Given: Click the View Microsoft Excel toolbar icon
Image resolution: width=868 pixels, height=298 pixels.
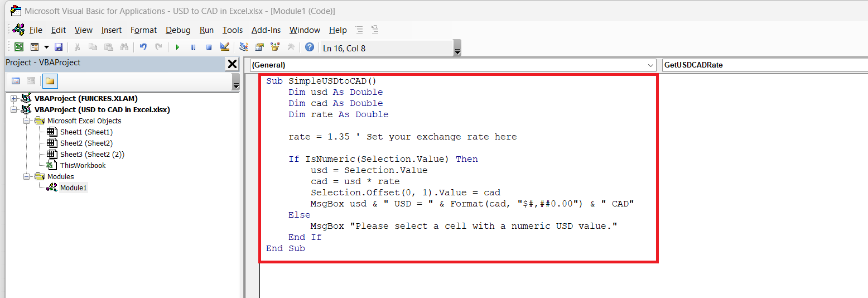Looking at the screenshot, I should tap(19, 47).
